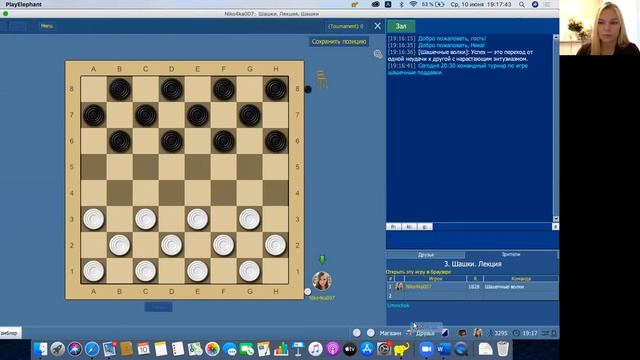
Task: Open App Store from the Dock
Action: tap(367, 349)
